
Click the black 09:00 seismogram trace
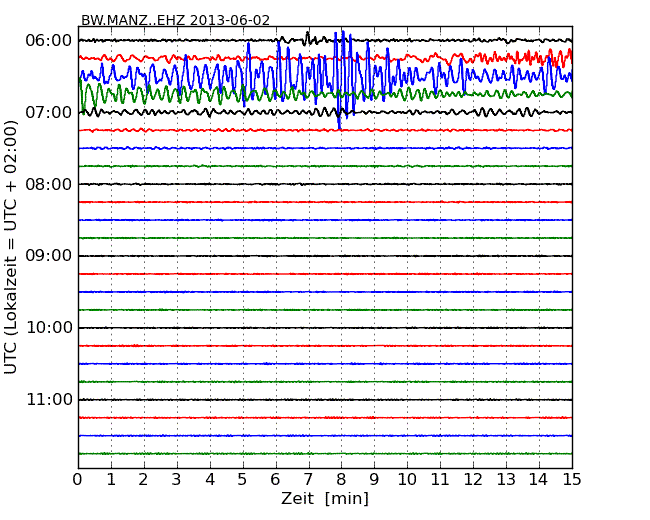point(325,256)
